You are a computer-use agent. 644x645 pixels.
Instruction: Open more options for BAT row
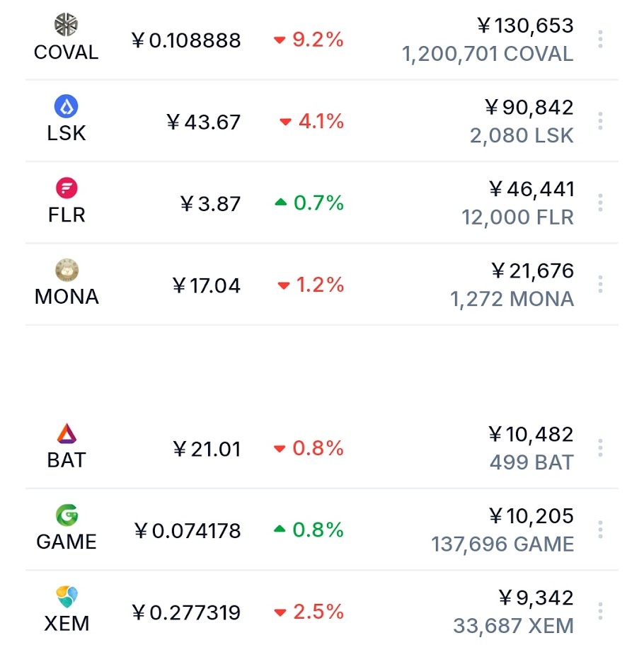pyautogui.click(x=600, y=448)
